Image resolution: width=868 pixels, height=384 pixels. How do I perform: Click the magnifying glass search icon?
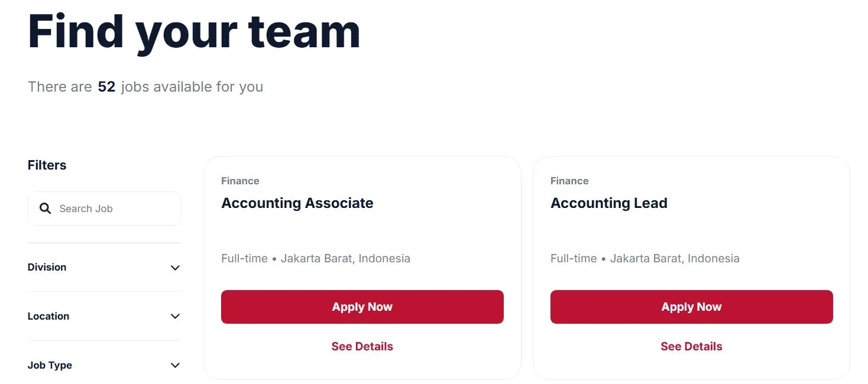point(46,208)
